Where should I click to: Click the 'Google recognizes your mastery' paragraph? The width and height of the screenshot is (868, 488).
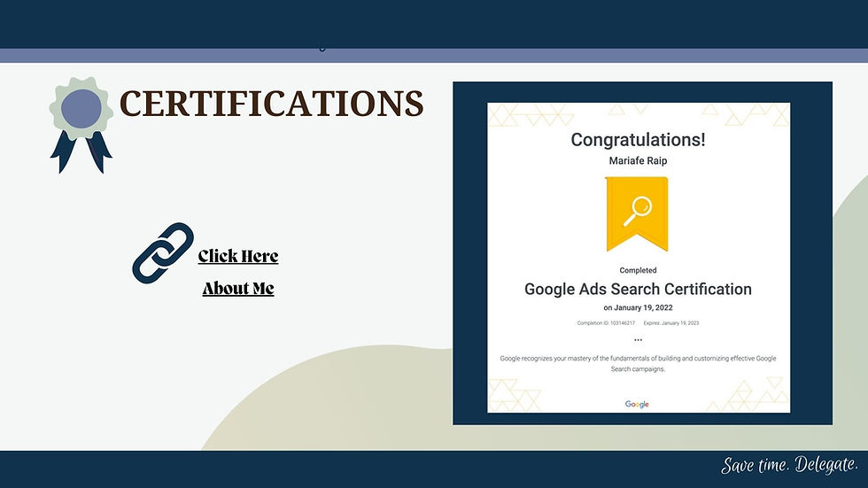click(638, 363)
